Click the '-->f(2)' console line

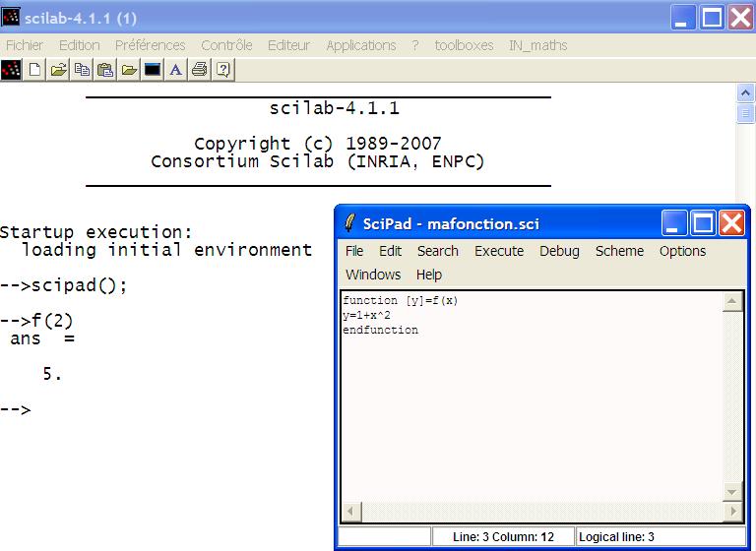click(x=37, y=320)
